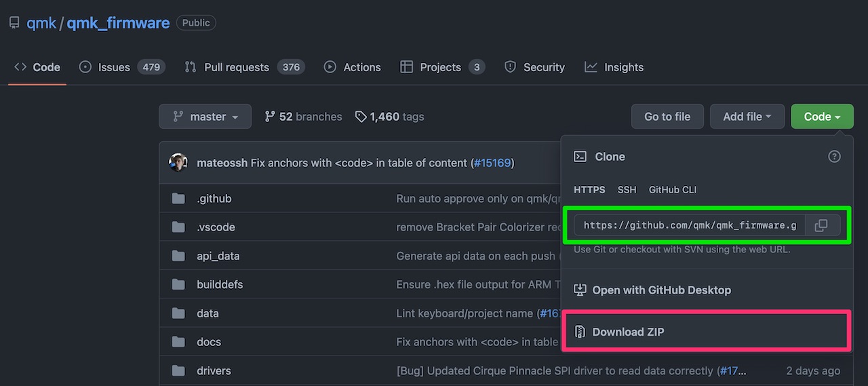The height and width of the screenshot is (386, 868).
Task: Click the clone URL input field
Action: point(690,225)
